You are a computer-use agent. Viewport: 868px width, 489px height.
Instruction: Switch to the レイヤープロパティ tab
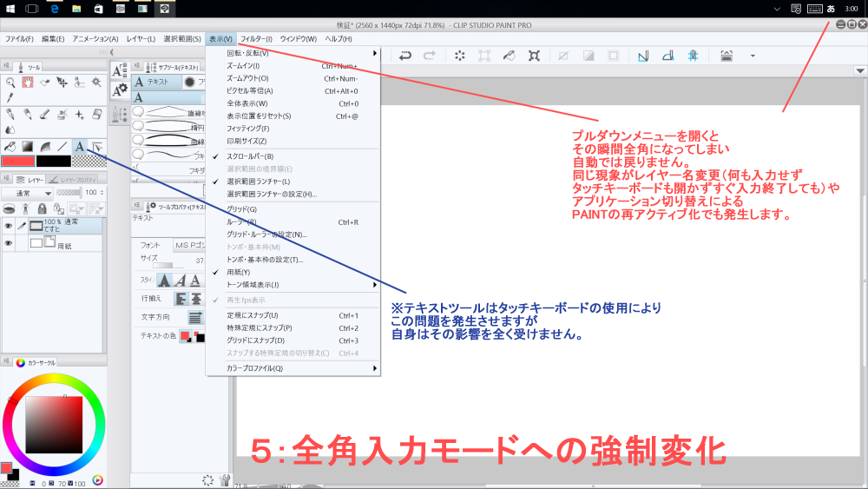click(76, 179)
